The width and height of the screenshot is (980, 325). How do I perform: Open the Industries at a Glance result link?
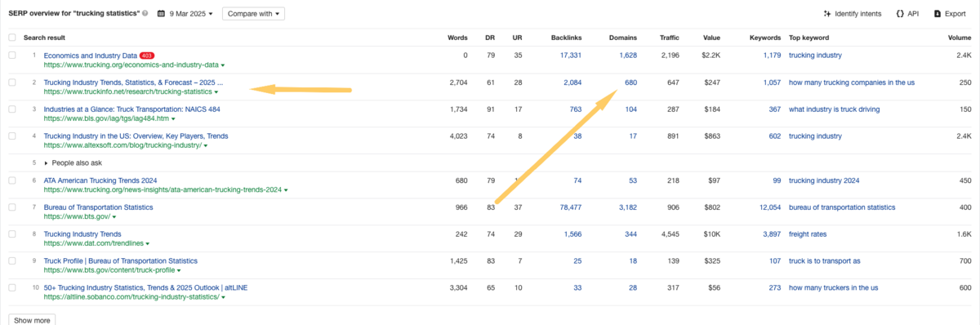coord(133,109)
